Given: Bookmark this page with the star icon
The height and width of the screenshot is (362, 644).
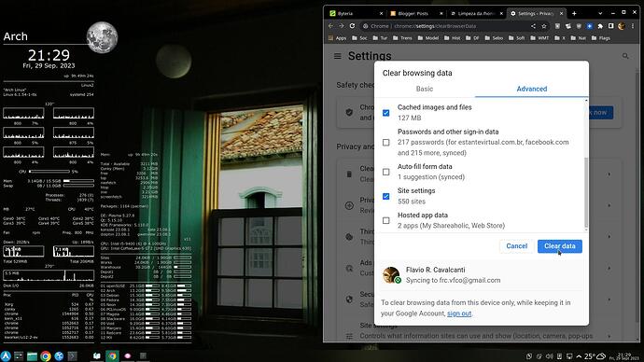Looking at the screenshot, I should click(x=544, y=26).
